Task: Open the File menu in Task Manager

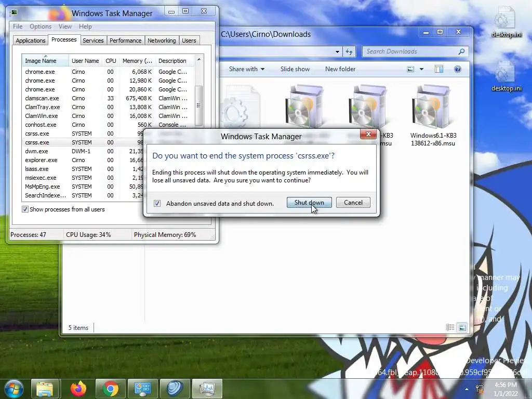Action: pyautogui.click(x=18, y=26)
